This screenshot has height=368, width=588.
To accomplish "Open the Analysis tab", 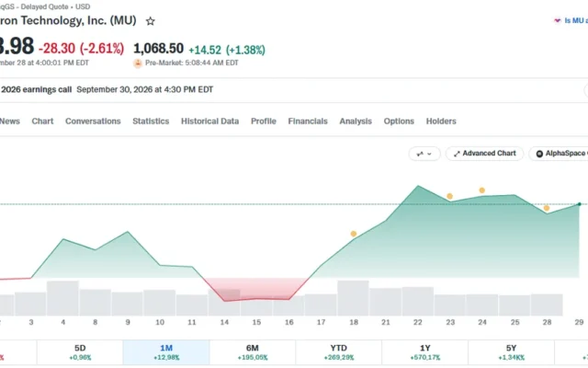I will pyautogui.click(x=356, y=121).
